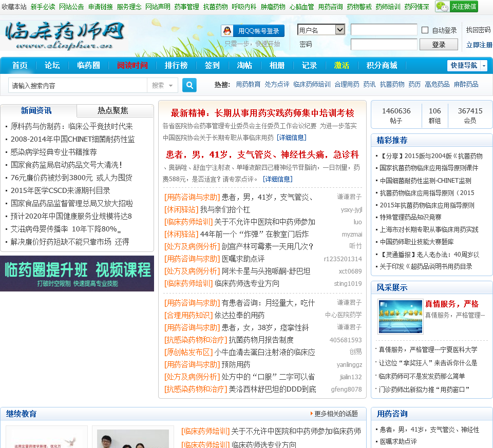493x448 pixels.
Task: Open the 记录 nav item
Action: click(309, 65)
